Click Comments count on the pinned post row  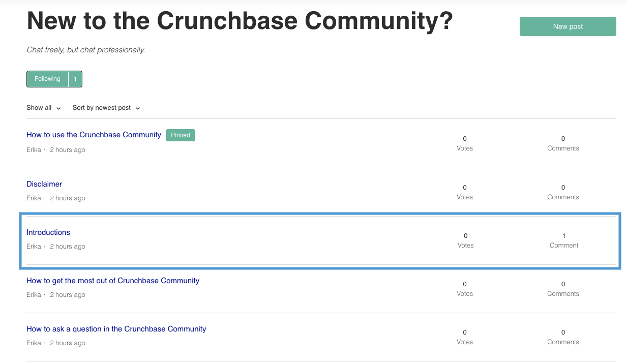[563, 143]
